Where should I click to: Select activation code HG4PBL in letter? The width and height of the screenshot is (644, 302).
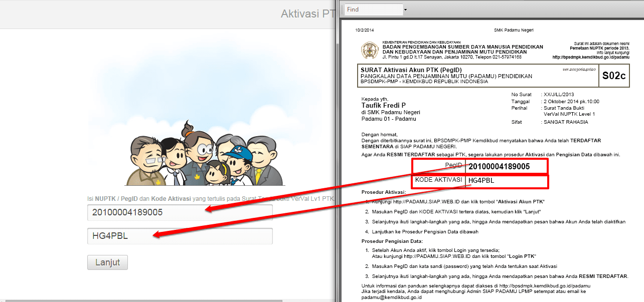[x=481, y=180]
